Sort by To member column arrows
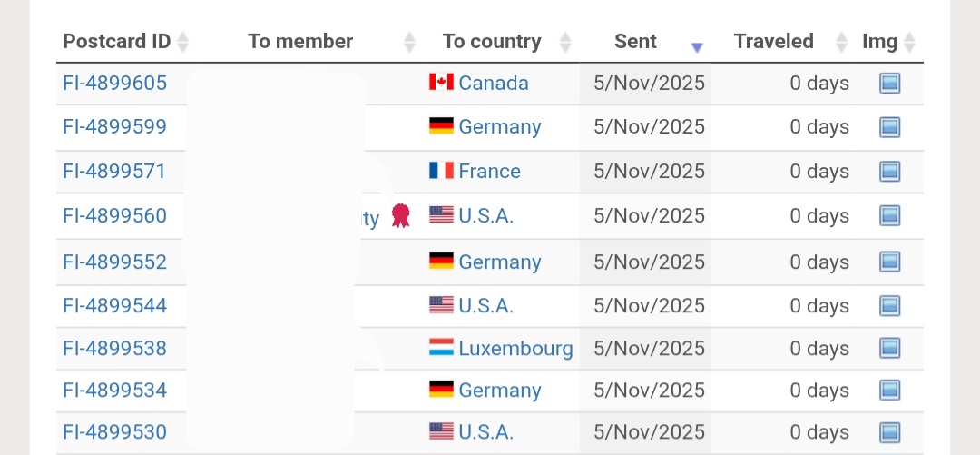 (x=409, y=42)
